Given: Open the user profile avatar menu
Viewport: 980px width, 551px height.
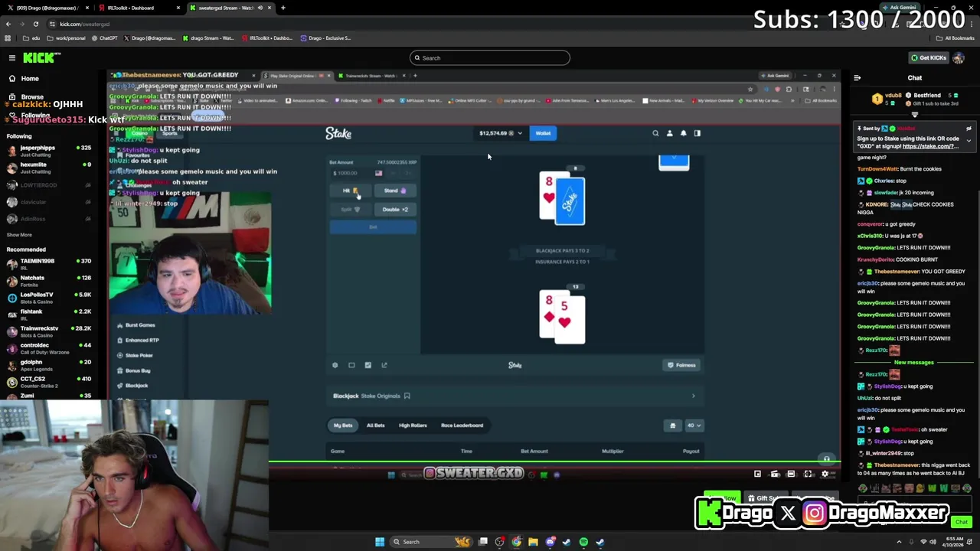Looking at the screenshot, I should click(959, 58).
